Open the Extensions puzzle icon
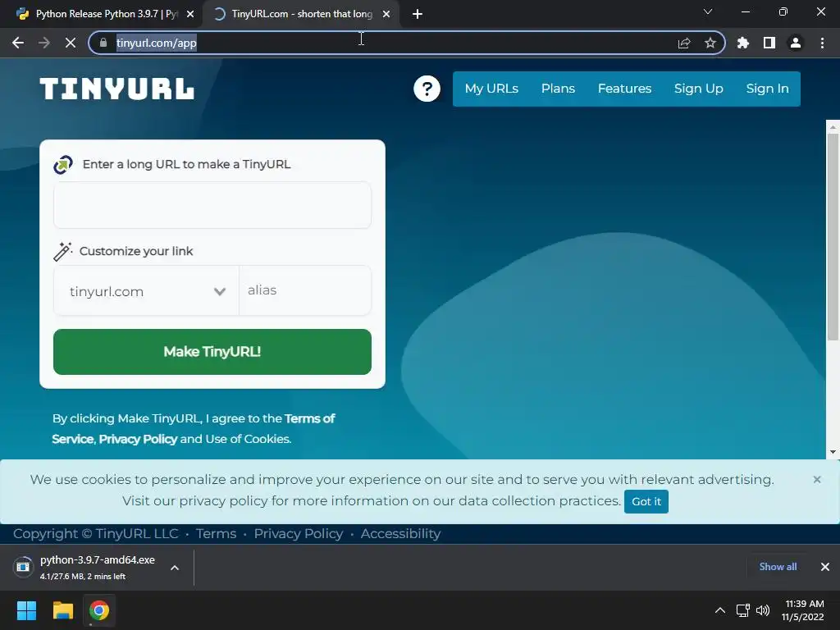 point(743,43)
